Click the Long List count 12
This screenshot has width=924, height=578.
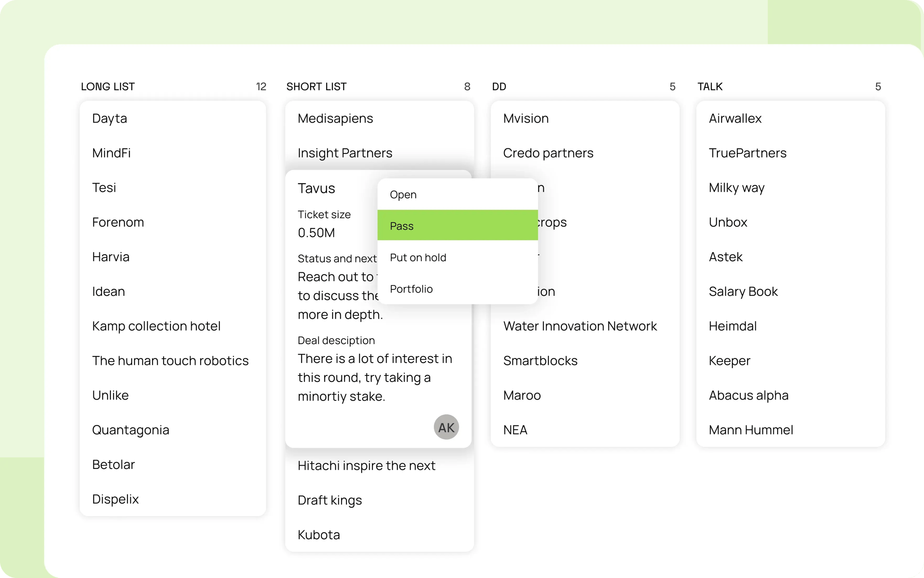tap(261, 86)
